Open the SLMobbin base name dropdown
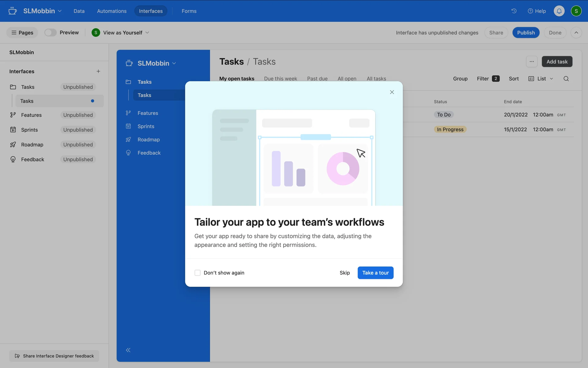Screen dimensions: 588x368 pos(42,11)
